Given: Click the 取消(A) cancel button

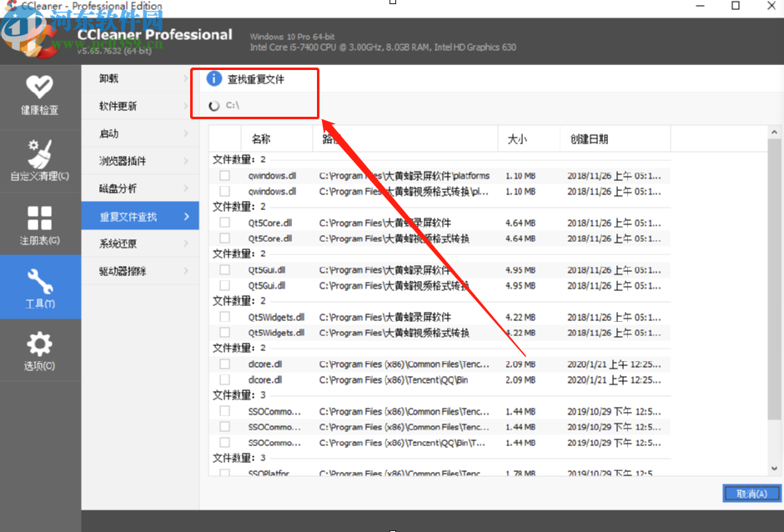Looking at the screenshot, I should (x=751, y=494).
